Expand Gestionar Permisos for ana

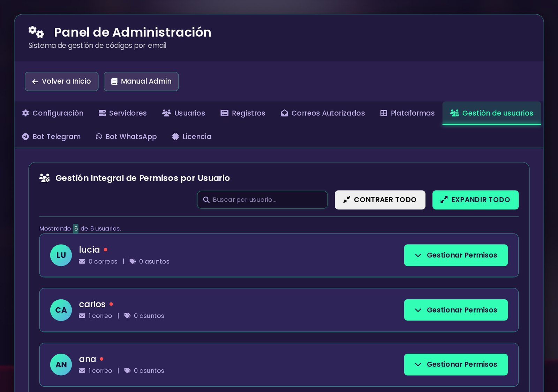456,364
